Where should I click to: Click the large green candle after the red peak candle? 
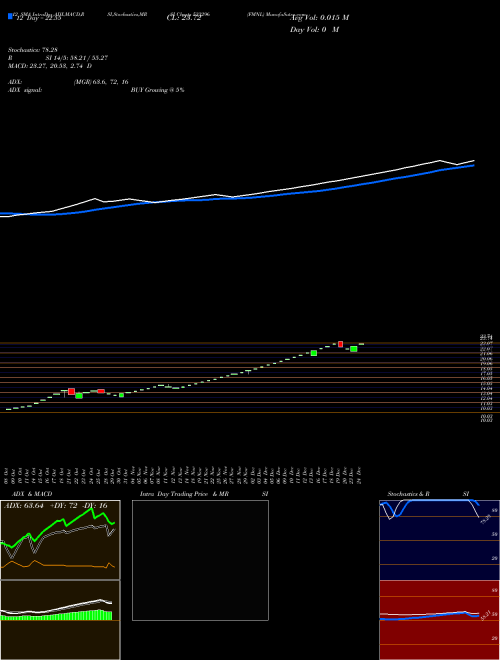pyautogui.click(x=354, y=349)
